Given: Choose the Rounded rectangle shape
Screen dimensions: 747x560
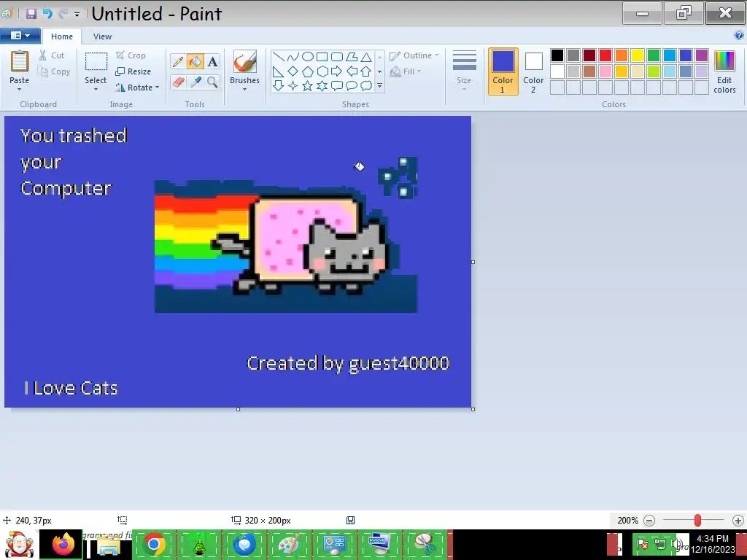Looking at the screenshot, I should pos(337,57).
